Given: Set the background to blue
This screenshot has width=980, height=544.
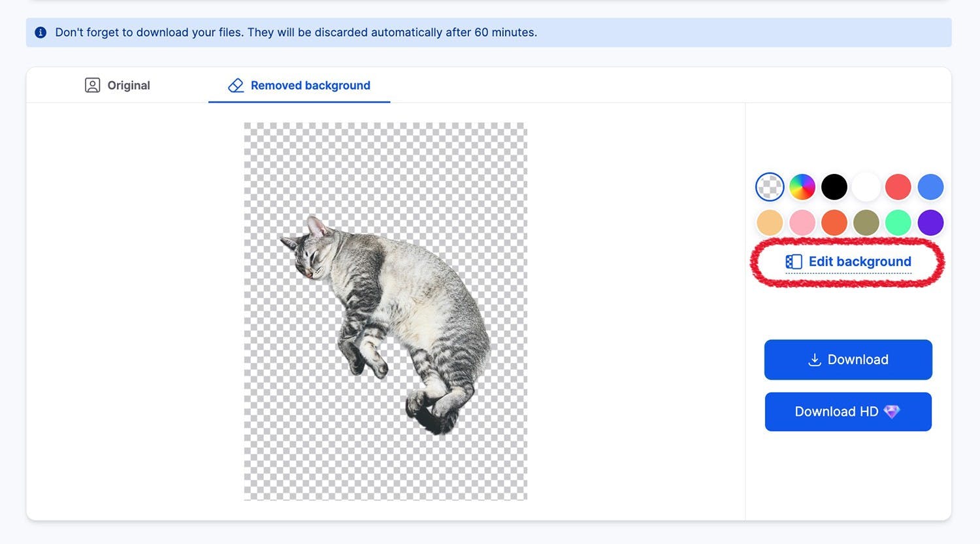Looking at the screenshot, I should [930, 187].
